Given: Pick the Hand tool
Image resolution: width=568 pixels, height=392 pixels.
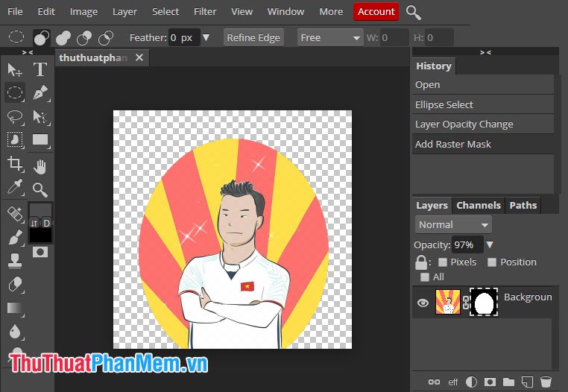Looking at the screenshot, I should [x=40, y=165].
